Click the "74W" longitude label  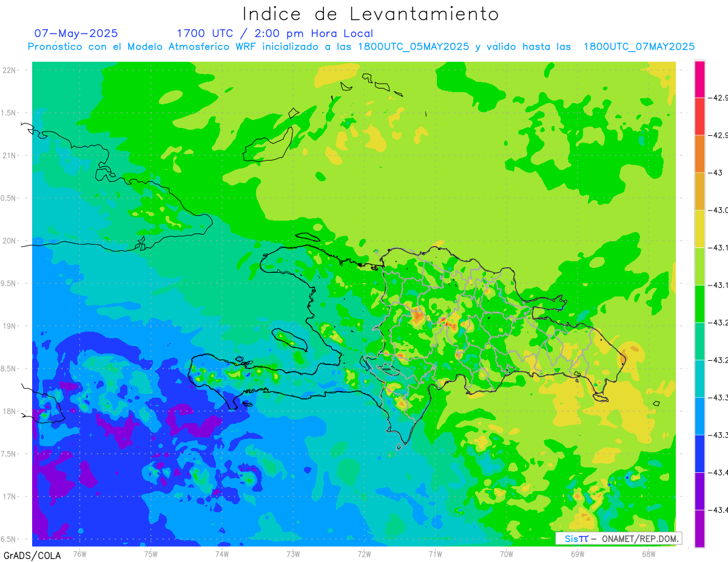(x=222, y=554)
